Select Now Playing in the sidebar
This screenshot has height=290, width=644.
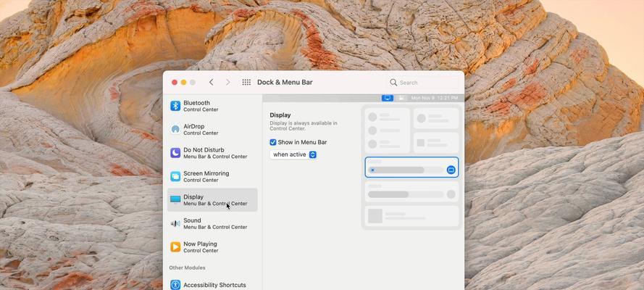click(212, 247)
